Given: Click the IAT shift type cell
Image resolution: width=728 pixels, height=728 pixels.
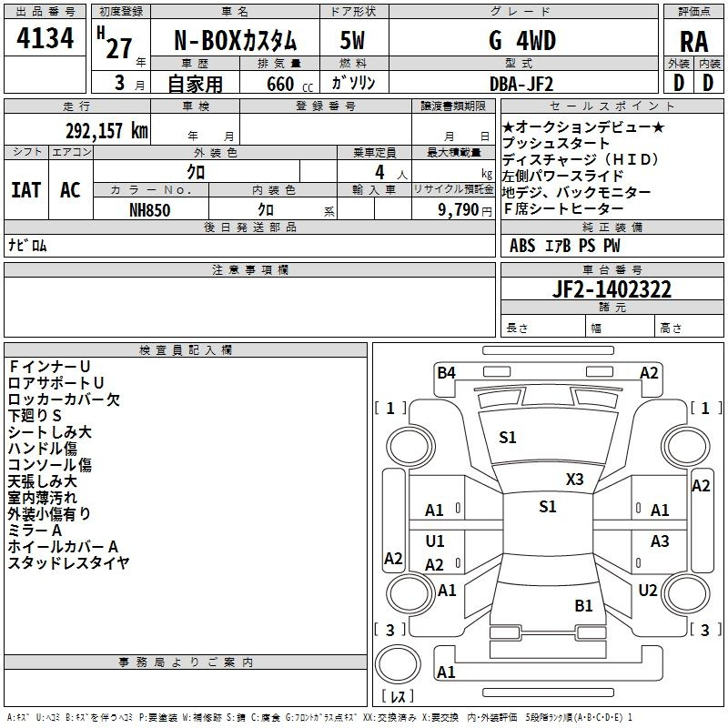Looking at the screenshot, I should click(25, 190).
